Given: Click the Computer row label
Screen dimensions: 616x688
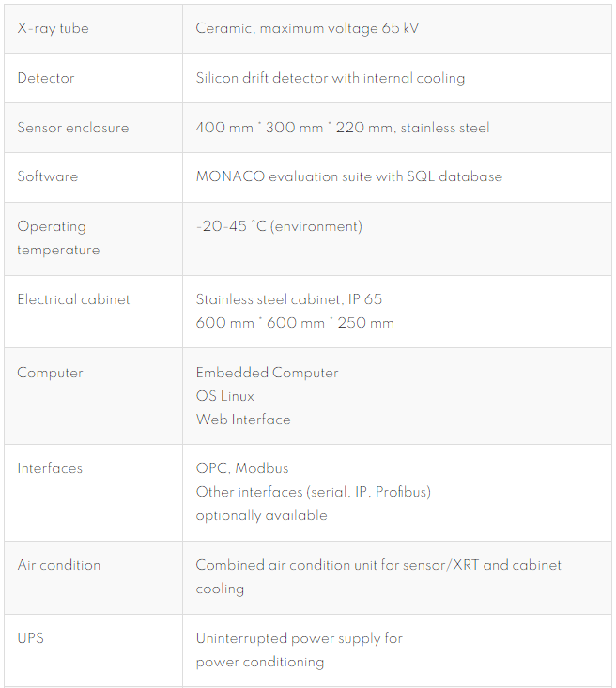Looking at the screenshot, I should tap(50, 373).
